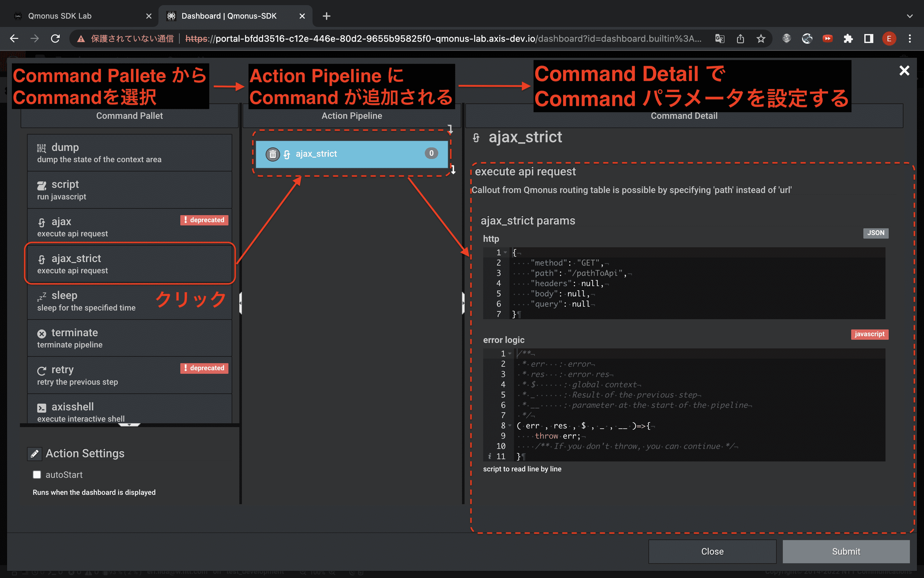The width and height of the screenshot is (924, 578).
Task: Close the Dashboard Qmonus-SDK tab
Action: [x=302, y=16]
